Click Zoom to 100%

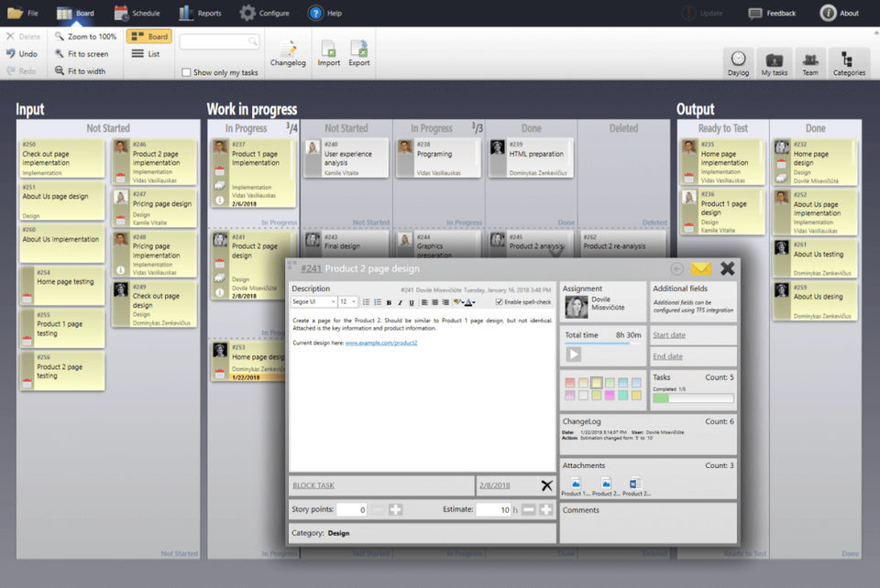click(x=86, y=37)
